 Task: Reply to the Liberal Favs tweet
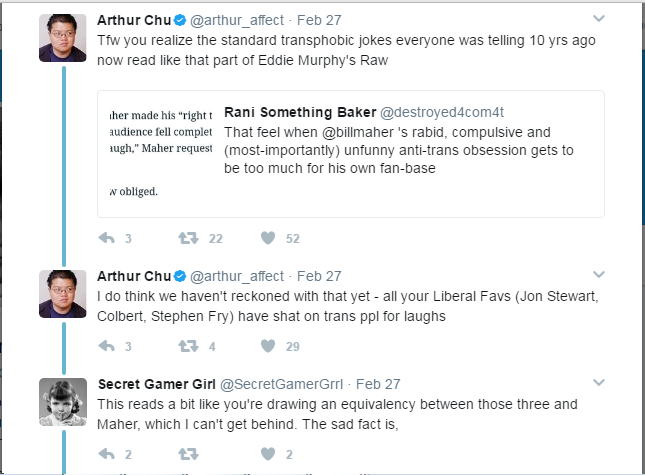(107, 346)
